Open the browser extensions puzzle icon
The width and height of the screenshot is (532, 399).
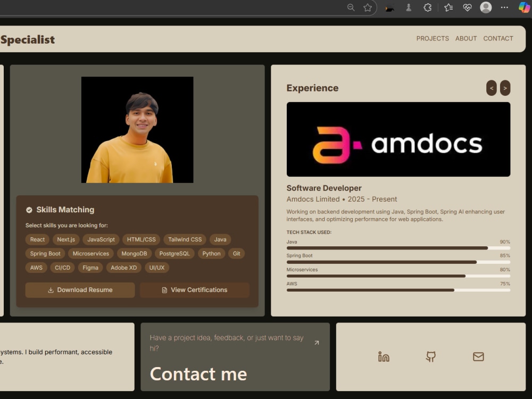point(428,7)
